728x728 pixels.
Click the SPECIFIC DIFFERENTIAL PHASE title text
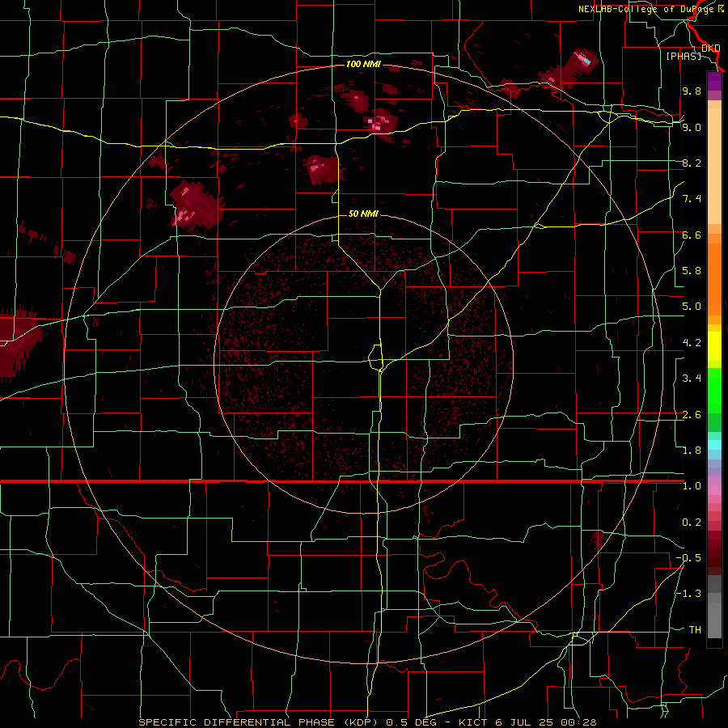pos(236,722)
